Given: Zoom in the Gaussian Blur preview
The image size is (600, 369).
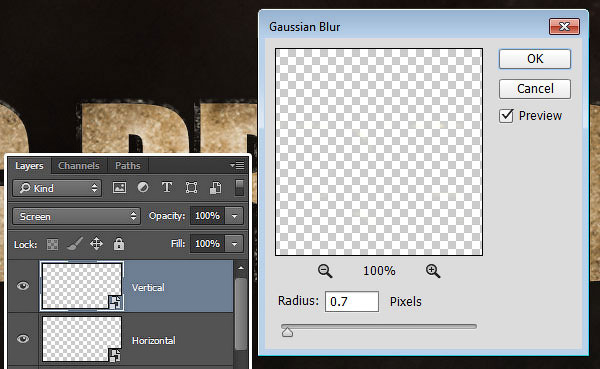Looking at the screenshot, I should click(x=433, y=271).
